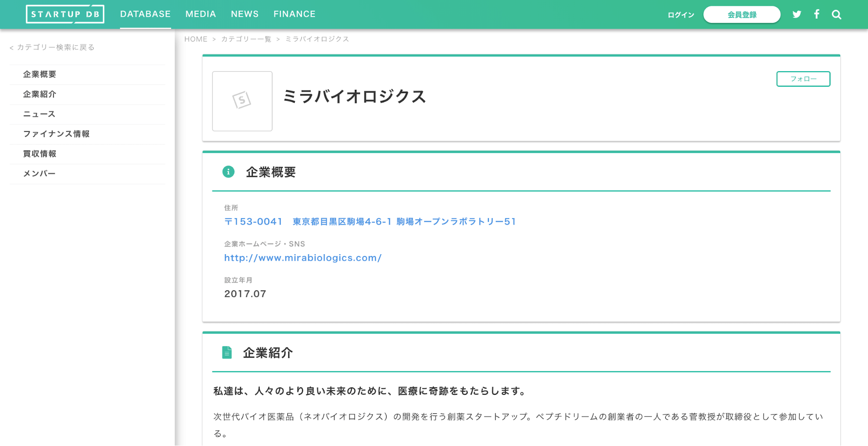Open the FINANCE tab
This screenshot has width=868, height=446.
(294, 14)
